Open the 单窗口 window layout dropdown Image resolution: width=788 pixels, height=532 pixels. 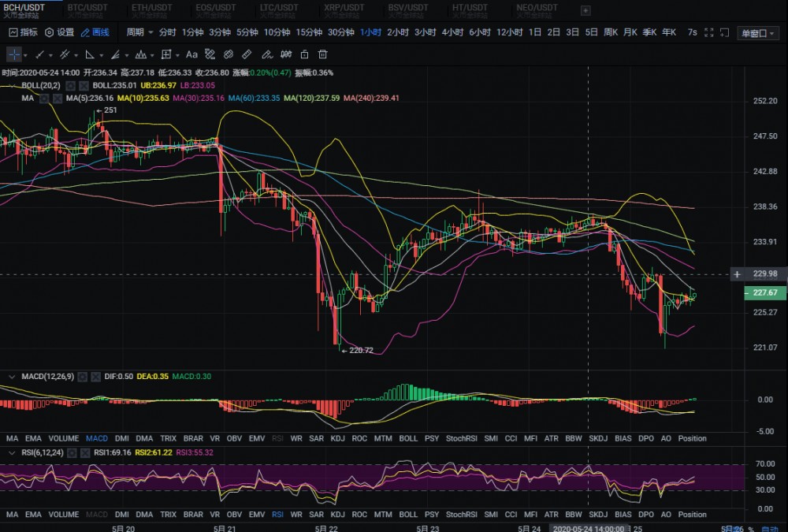[757, 33]
